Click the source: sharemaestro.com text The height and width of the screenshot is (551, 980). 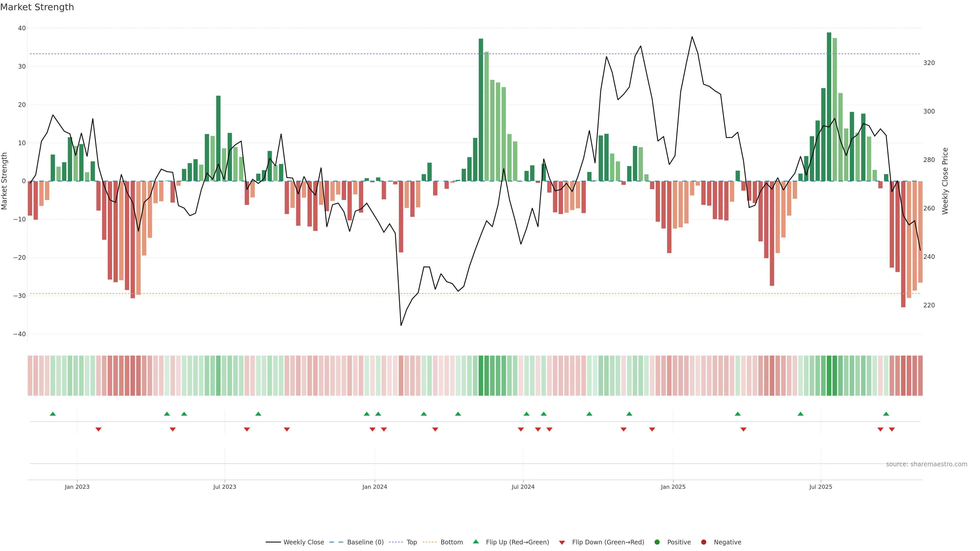click(926, 464)
